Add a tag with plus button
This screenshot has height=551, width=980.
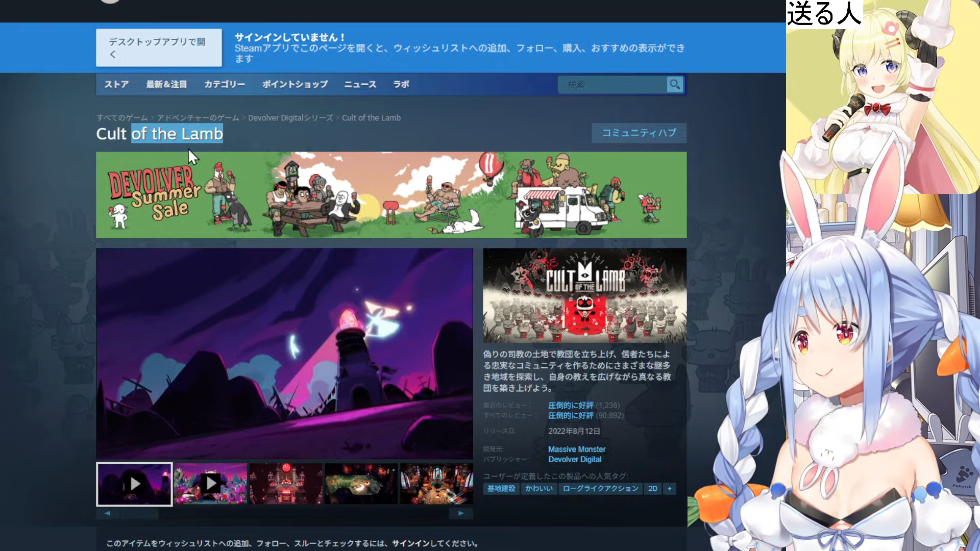tap(670, 489)
